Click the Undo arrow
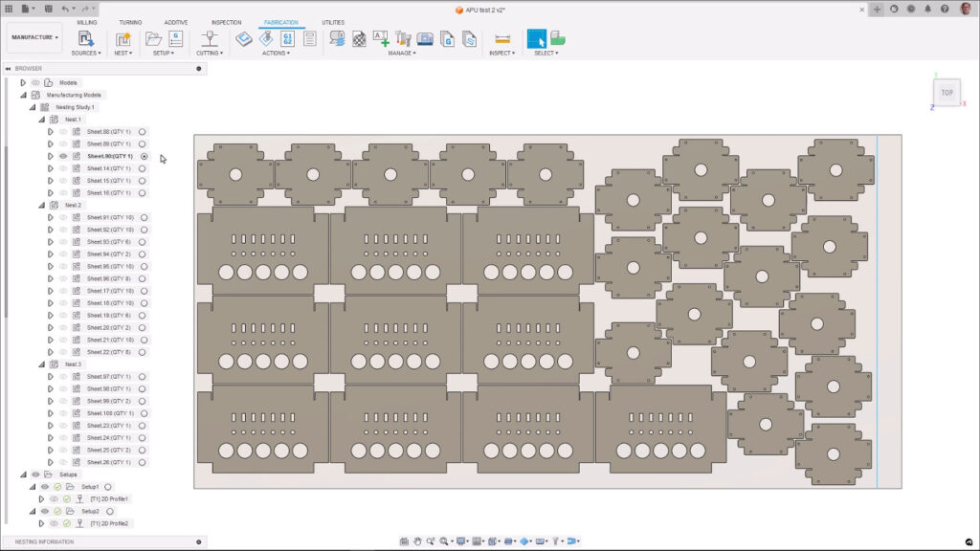980x551 pixels. point(65,9)
